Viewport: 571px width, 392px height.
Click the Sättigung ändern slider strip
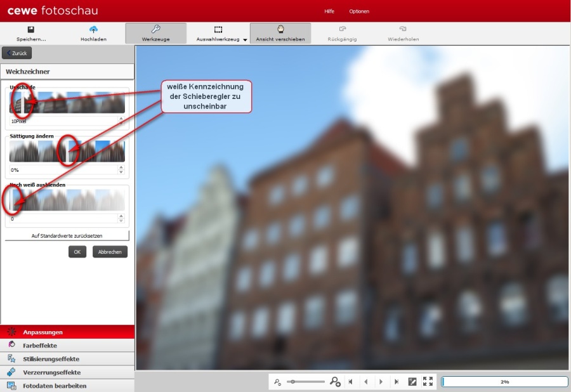pyautogui.click(x=67, y=152)
